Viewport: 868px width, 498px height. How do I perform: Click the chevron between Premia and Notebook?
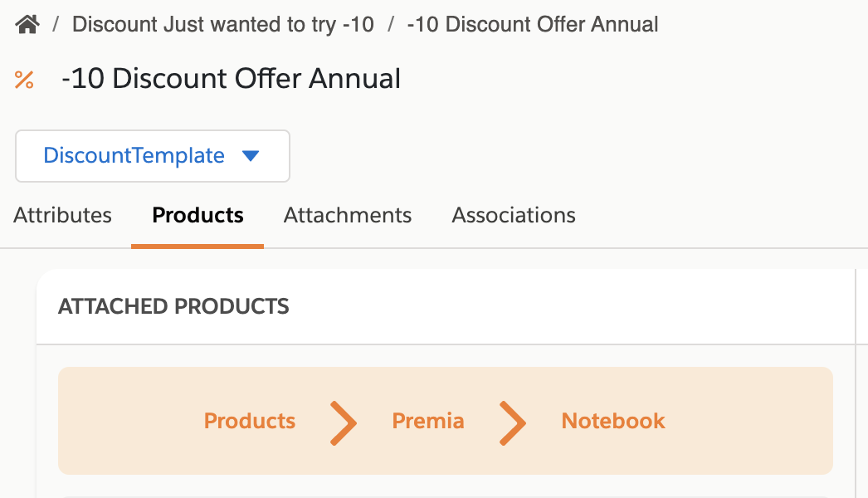513,423
